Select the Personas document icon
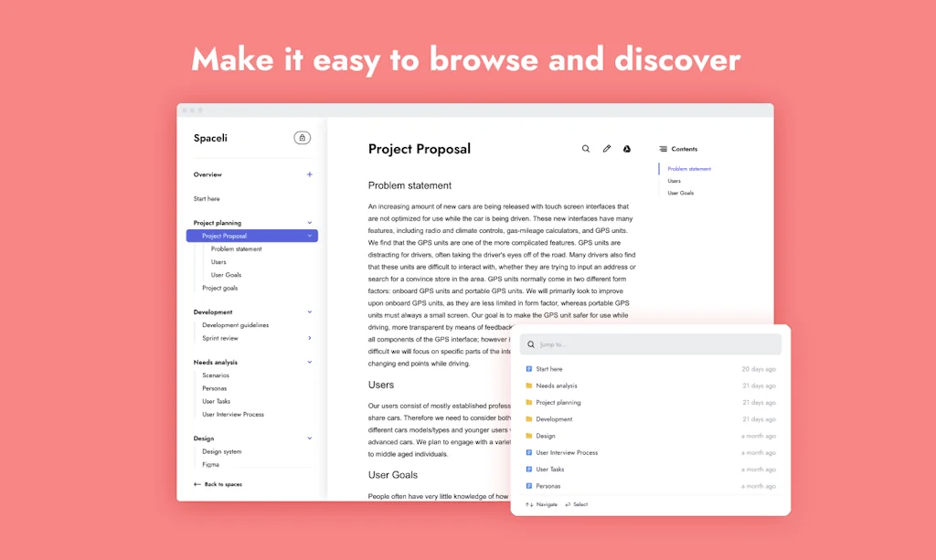936x560 pixels. pos(528,485)
